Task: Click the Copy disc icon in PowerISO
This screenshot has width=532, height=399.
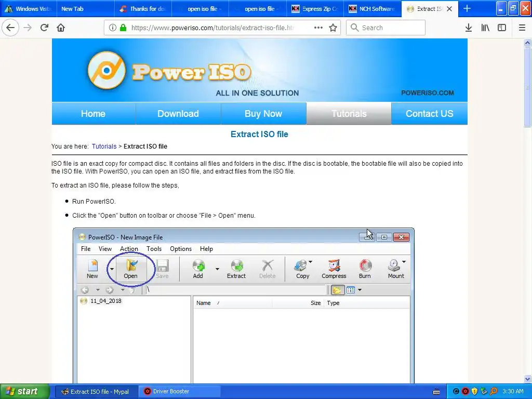Action: (301, 265)
